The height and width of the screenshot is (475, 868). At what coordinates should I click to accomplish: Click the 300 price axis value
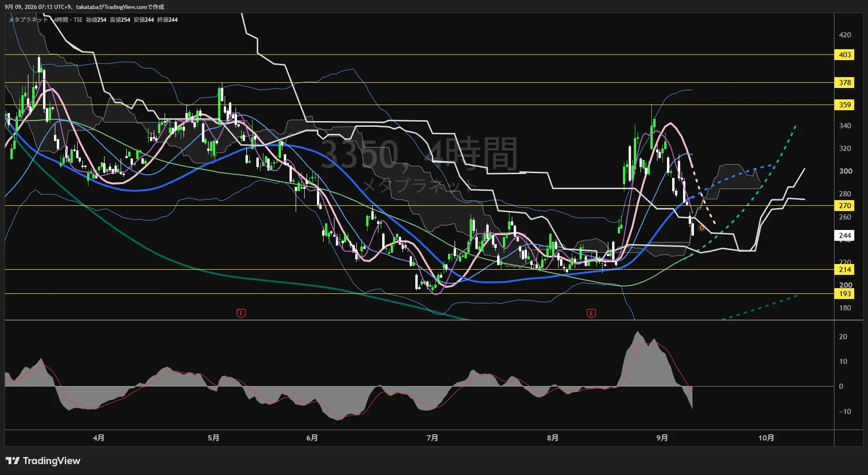[x=845, y=171]
